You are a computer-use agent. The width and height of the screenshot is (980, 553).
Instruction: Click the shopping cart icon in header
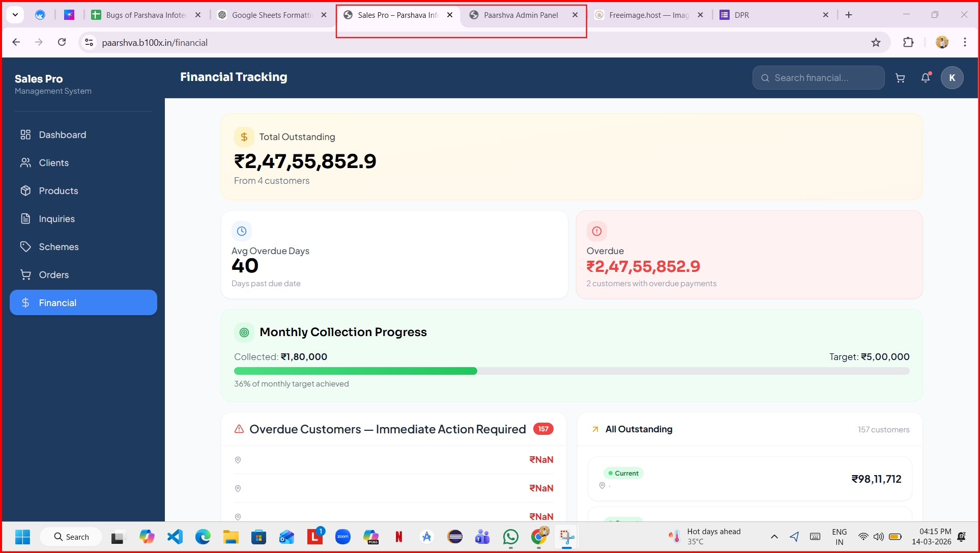click(x=900, y=78)
